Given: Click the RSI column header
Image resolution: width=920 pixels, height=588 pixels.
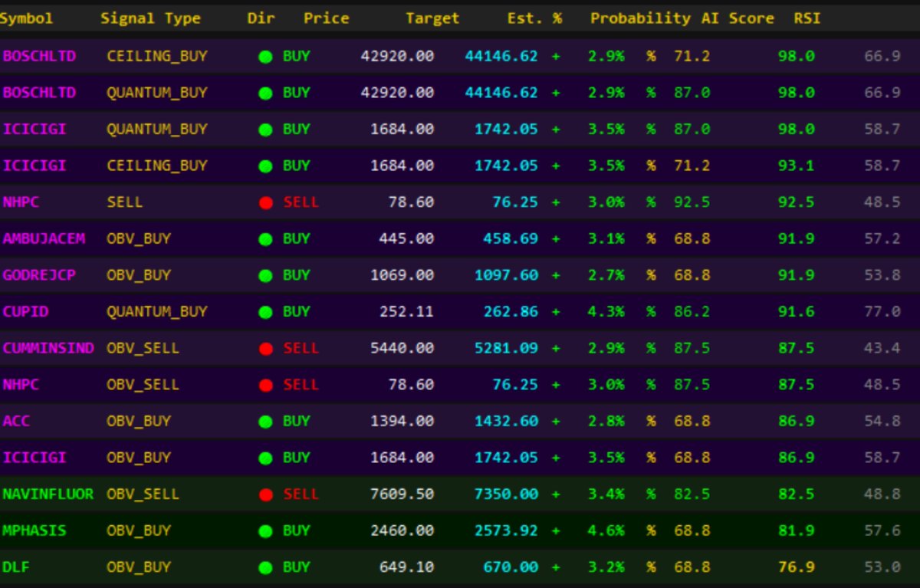Looking at the screenshot, I should 807,18.
